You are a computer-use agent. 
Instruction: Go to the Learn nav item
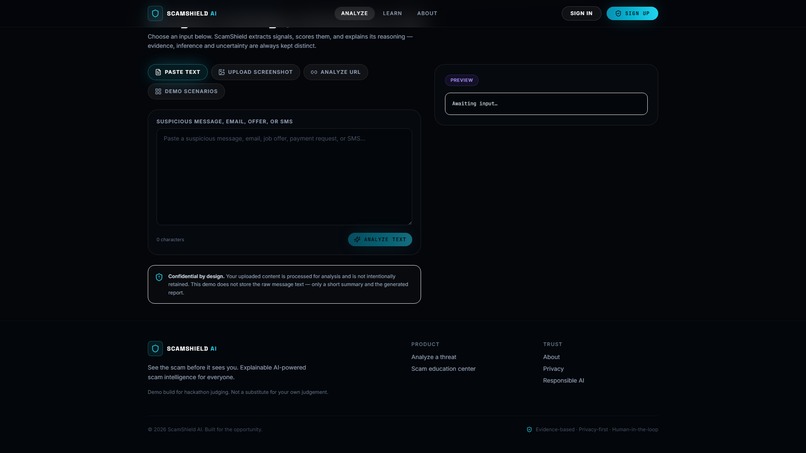click(x=392, y=13)
